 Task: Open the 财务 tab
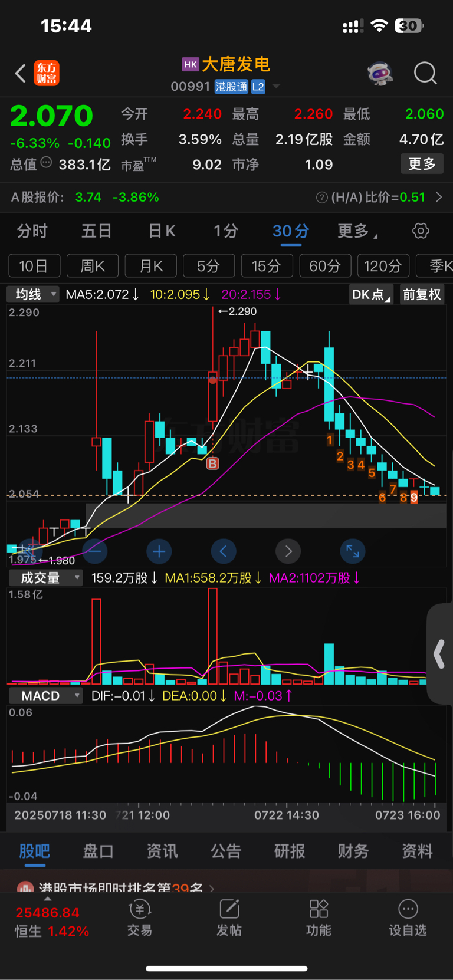click(353, 851)
